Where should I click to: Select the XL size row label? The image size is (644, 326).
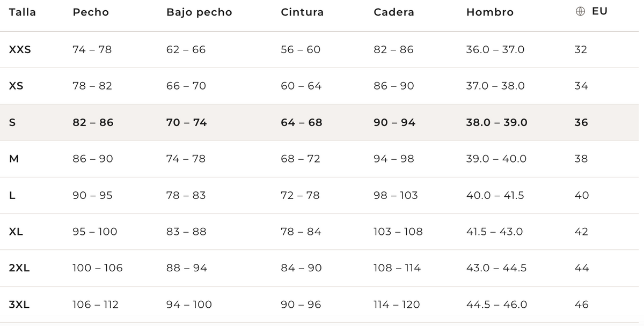coord(16,232)
